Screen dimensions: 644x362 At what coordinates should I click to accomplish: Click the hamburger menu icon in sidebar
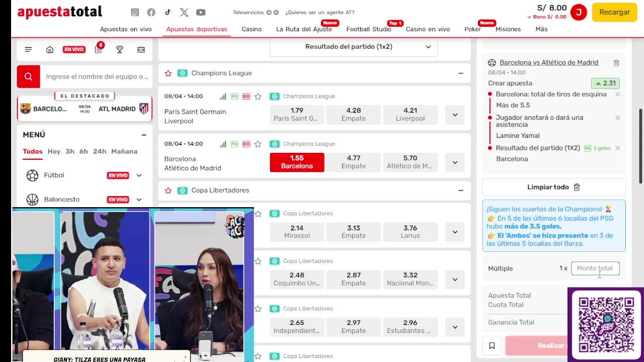pos(28,49)
